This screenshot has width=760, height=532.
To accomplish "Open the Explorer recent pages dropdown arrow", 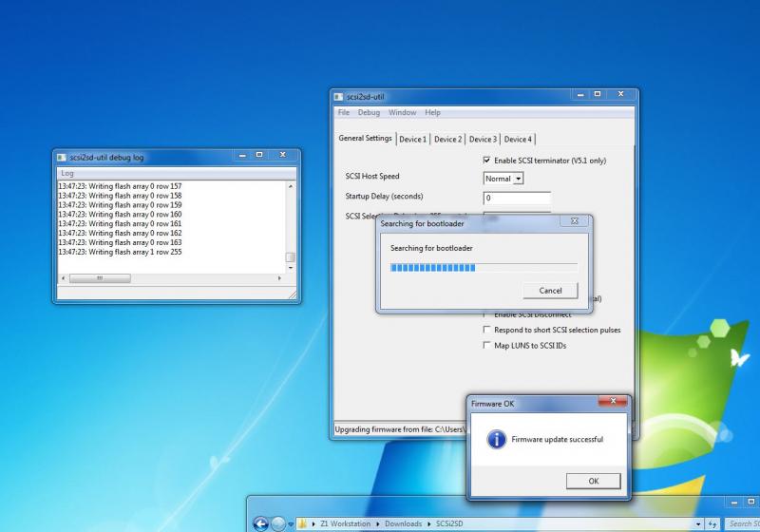I will pyautogui.click(x=291, y=524).
